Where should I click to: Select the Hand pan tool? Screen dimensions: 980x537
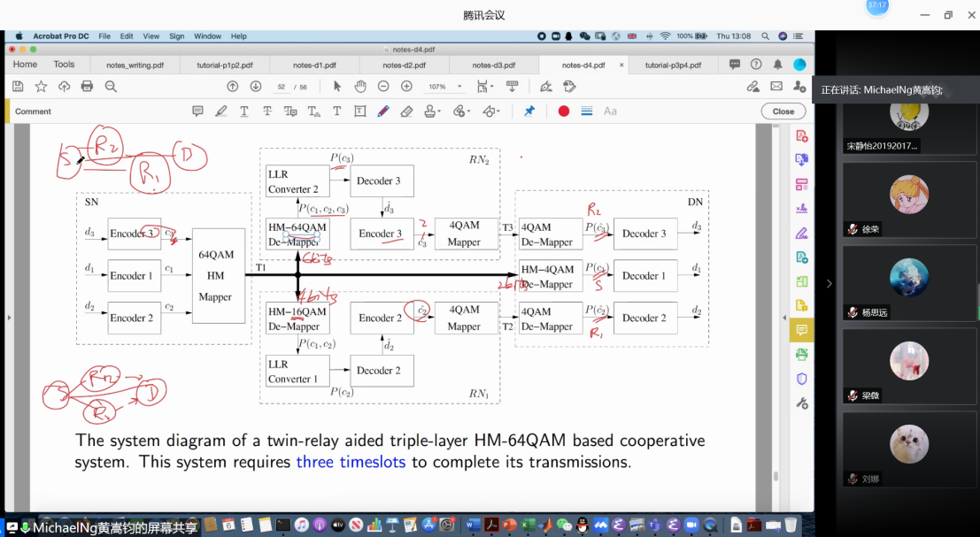click(360, 87)
